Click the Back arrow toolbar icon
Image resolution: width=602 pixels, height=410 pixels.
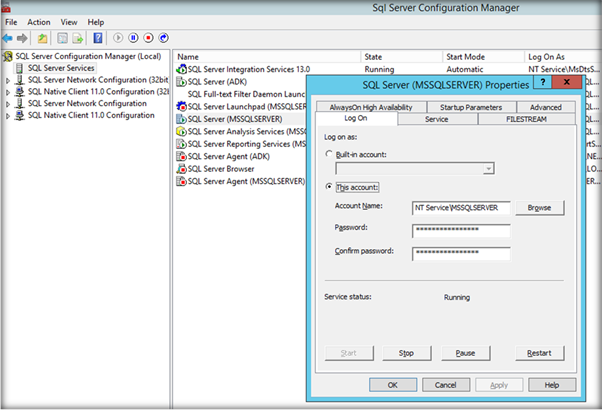click(x=7, y=38)
